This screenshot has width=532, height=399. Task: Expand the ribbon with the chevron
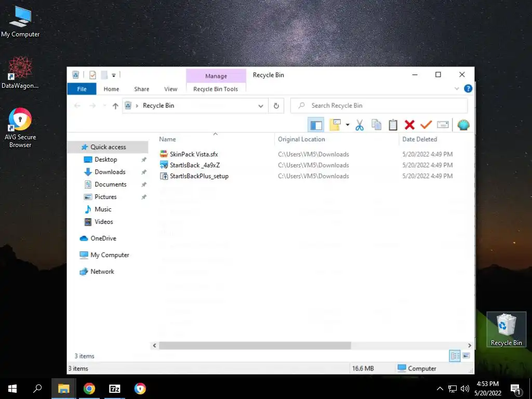tap(457, 89)
